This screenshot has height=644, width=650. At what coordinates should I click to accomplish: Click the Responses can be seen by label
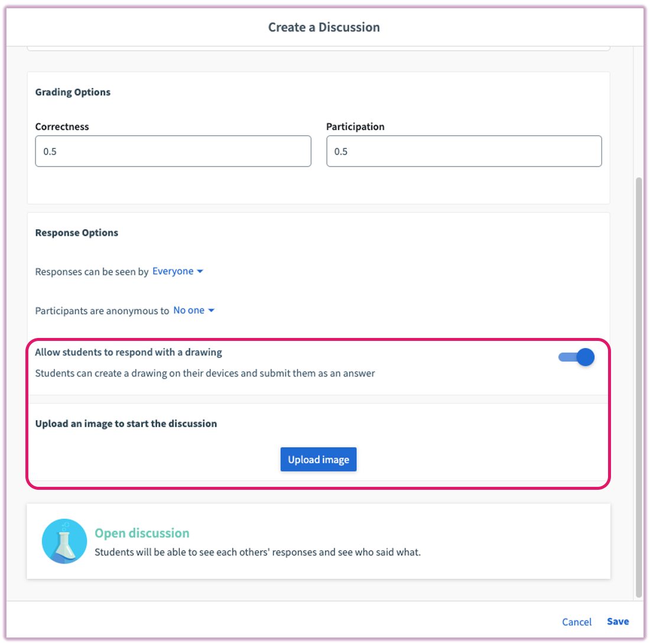pos(92,272)
